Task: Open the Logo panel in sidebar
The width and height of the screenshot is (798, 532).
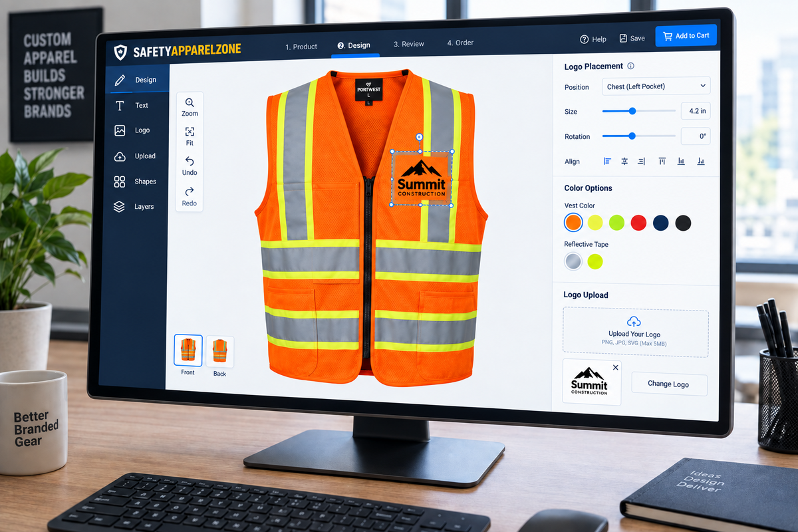Action: click(x=133, y=130)
